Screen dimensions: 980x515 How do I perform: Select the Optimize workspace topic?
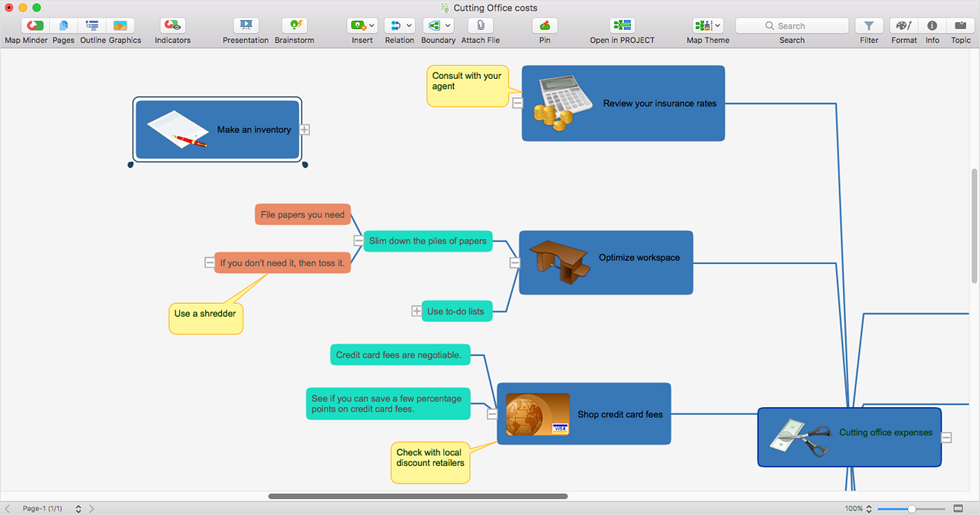606,262
